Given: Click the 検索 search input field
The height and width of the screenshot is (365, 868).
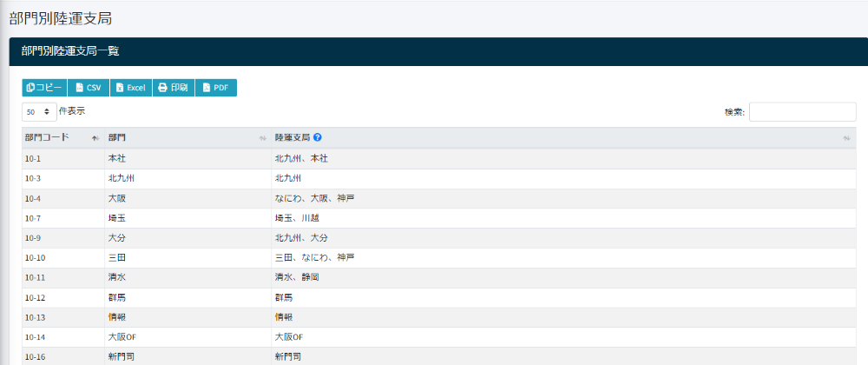Looking at the screenshot, I should pos(802,112).
